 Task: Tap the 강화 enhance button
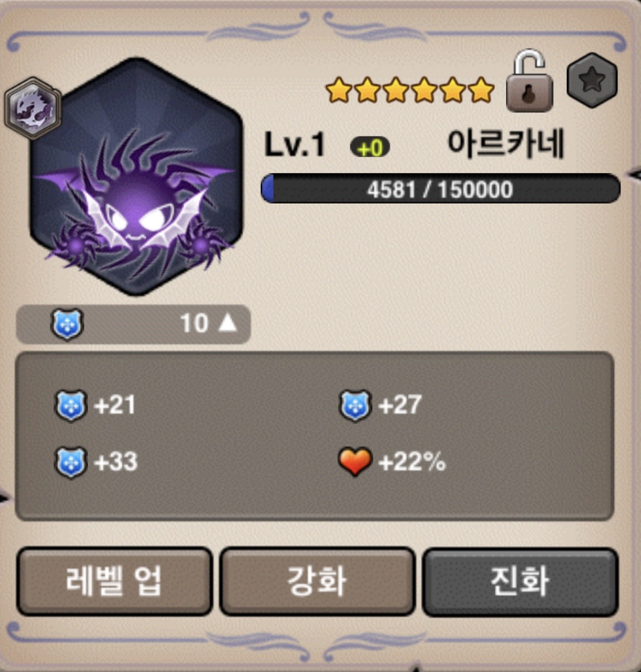coord(317,581)
